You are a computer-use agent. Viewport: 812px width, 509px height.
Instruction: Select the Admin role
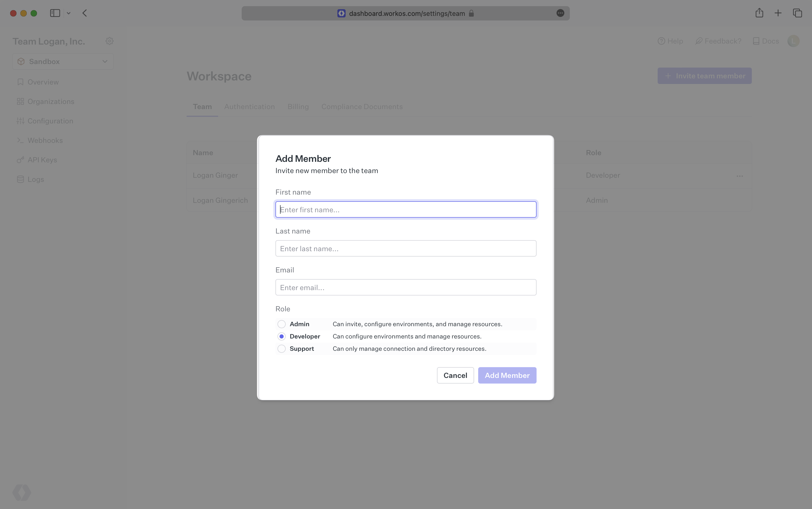pos(281,324)
